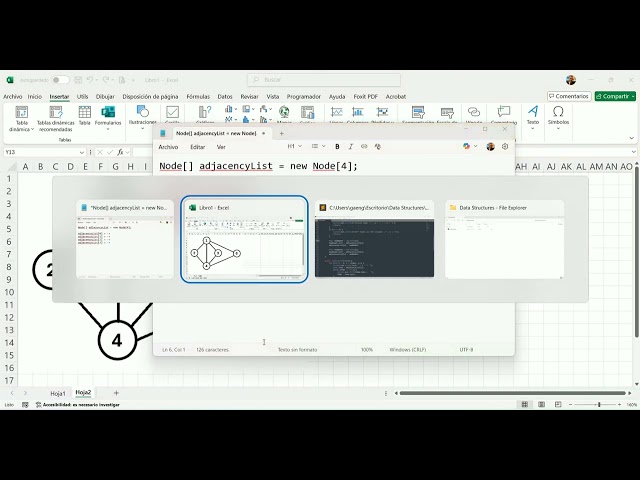640x480 pixels.
Task: Switch to page layout view in the status bar
Action: coord(541,404)
